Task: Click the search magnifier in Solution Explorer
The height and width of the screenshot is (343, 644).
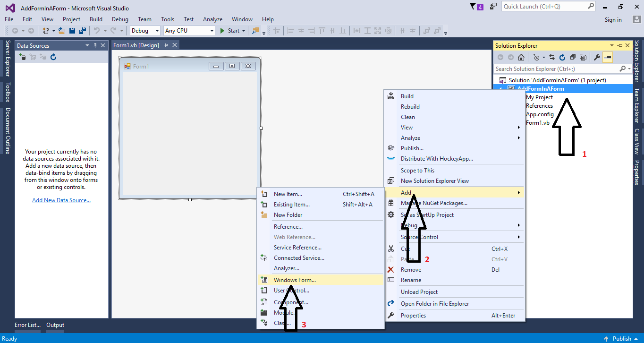Action: [623, 69]
